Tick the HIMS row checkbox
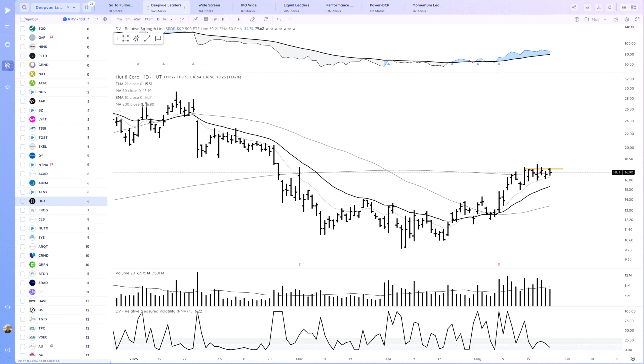The height and width of the screenshot is (364, 644). click(x=23, y=47)
